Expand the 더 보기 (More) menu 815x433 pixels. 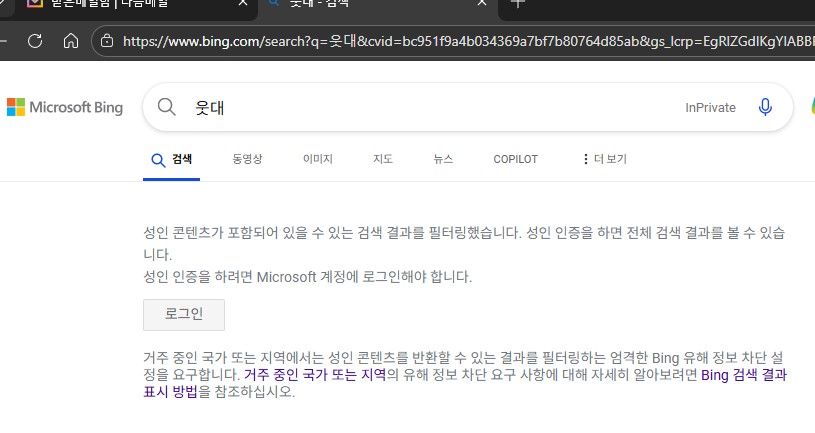(604, 159)
